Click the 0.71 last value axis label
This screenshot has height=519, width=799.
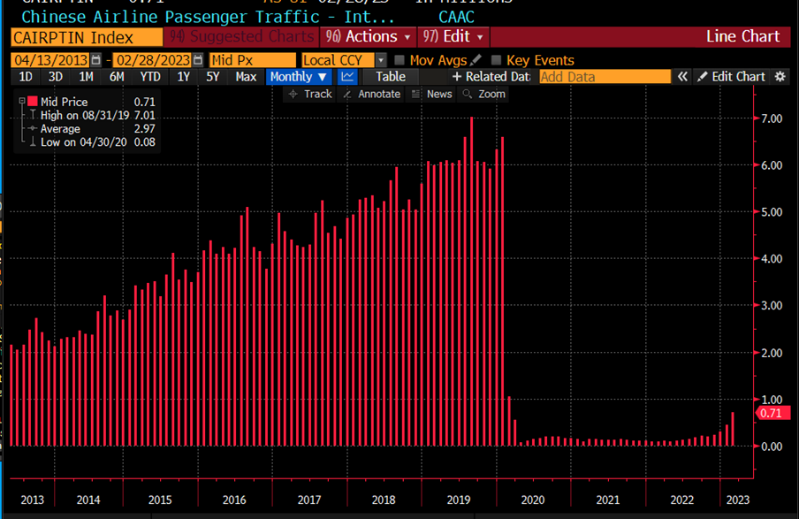click(x=772, y=413)
